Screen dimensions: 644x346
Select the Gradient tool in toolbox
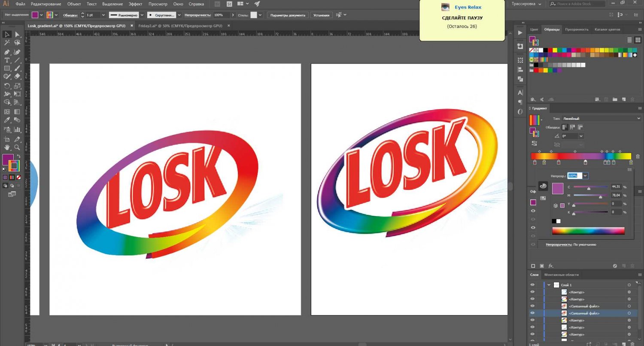click(17, 111)
